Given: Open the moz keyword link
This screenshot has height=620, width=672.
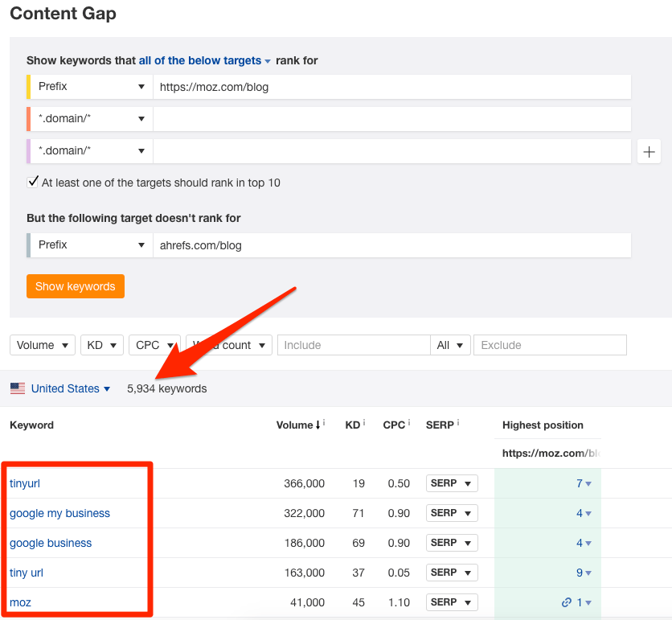Looking at the screenshot, I should point(20,602).
